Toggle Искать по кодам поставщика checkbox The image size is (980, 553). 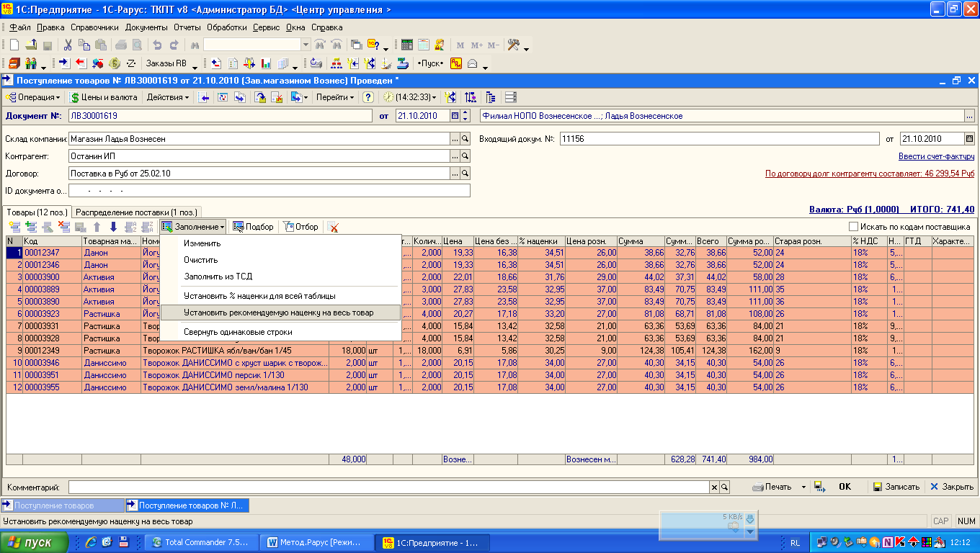[853, 227]
